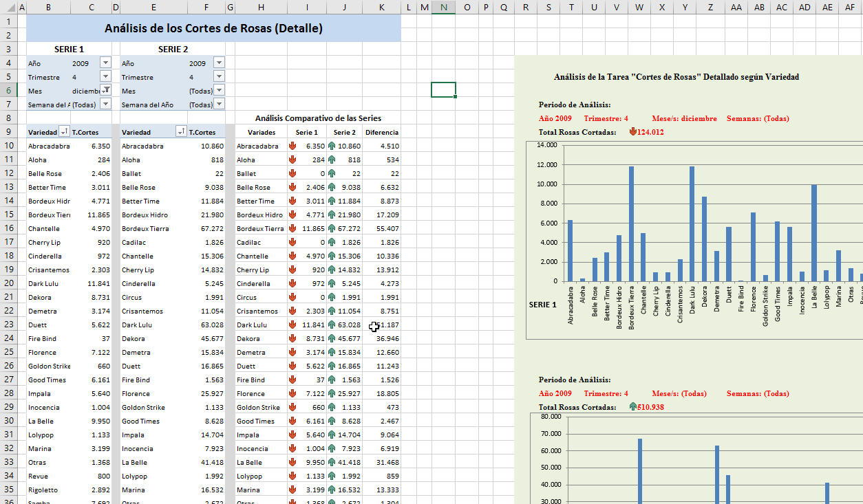Click red down arrow in Abracadabra row

pos(292,146)
